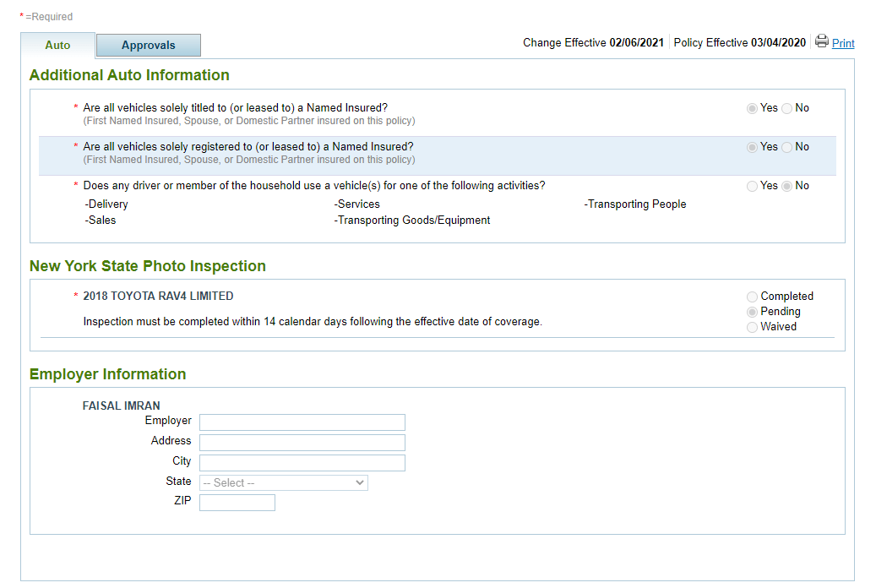This screenshot has height=588, width=876.
Task: Choose No for vehicles solely registered
Action: point(787,147)
